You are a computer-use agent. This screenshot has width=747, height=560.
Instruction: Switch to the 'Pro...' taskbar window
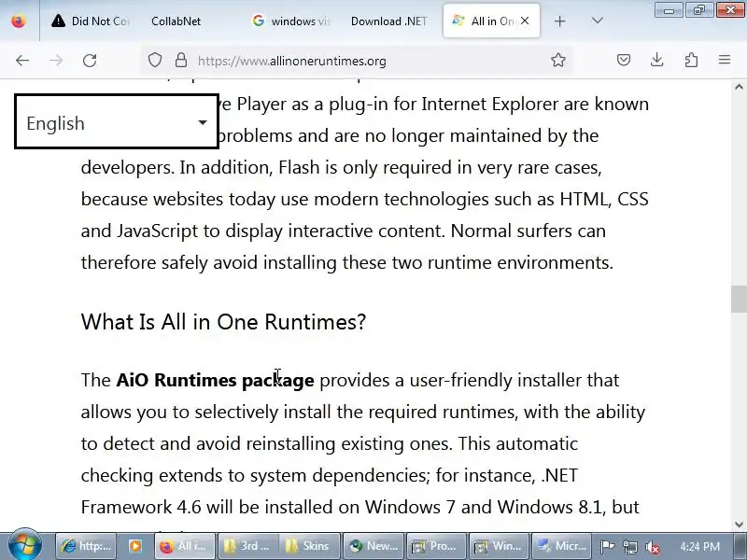point(436,546)
